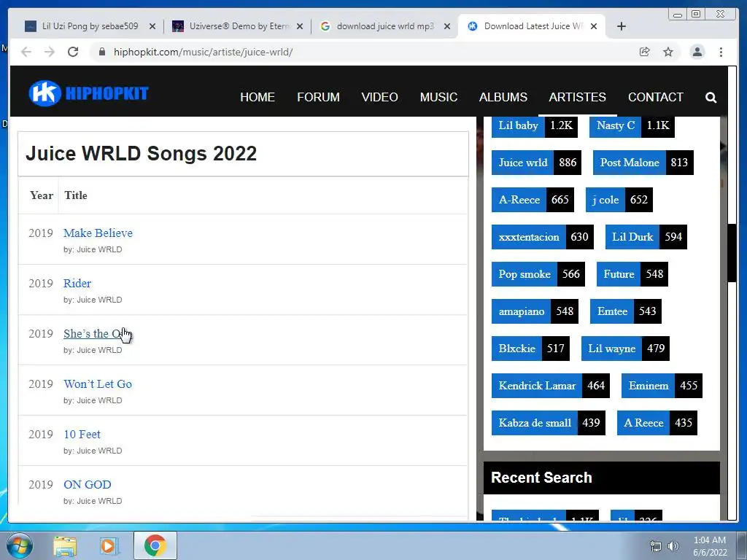Open the Make Believe song link
This screenshot has width=747, height=560.
click(x=98, y=233)
